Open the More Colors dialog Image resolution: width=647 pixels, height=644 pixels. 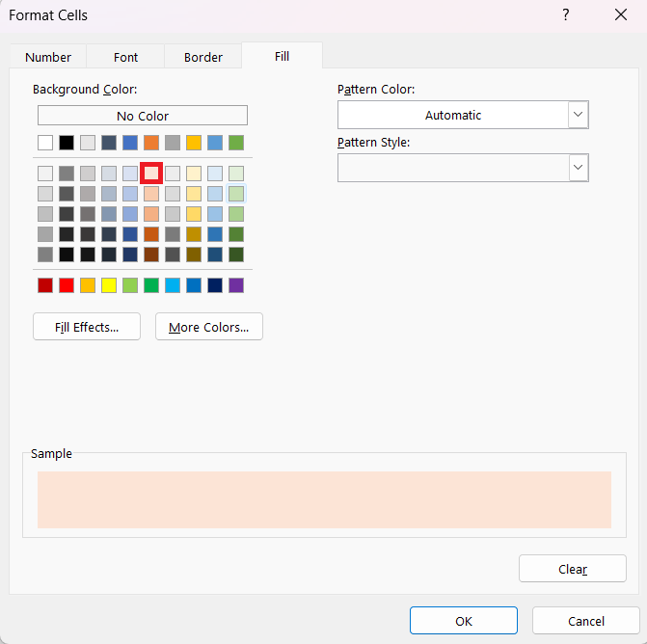(x=209, y=327)
